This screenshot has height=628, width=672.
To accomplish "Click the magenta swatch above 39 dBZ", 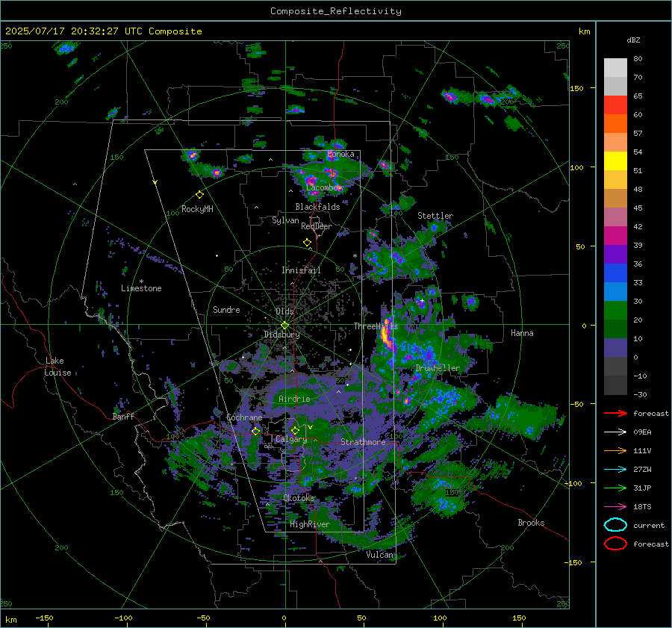I will (615, 236).
